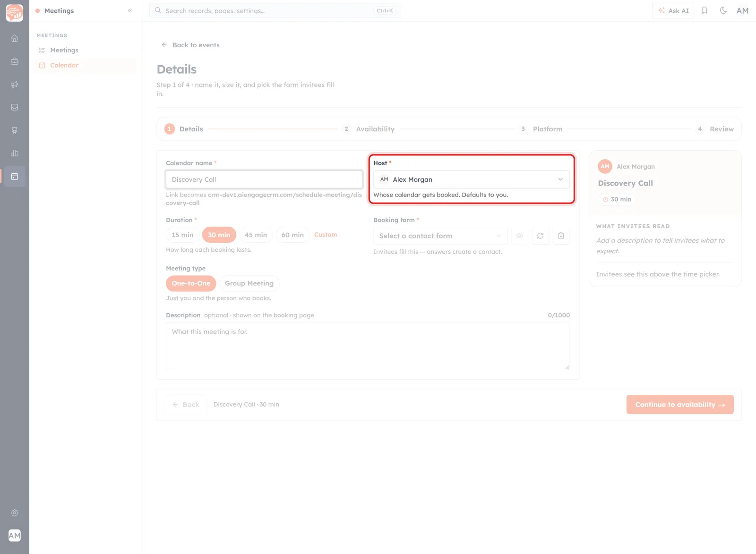
Task: Click Continue to availability button
Action: pos(680,405)
